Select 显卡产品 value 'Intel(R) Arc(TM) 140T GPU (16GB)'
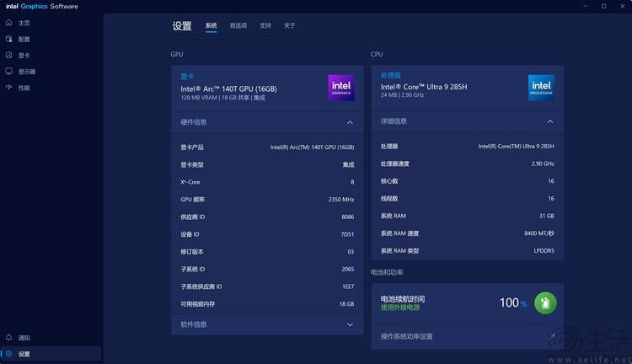Screen dimensions: 632x364 (x=312, y=147)
